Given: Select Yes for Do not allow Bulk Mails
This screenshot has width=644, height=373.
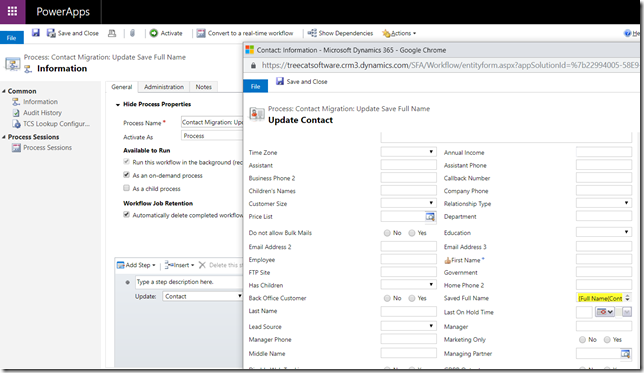Looking at the screenshot, I should point(412,233).
